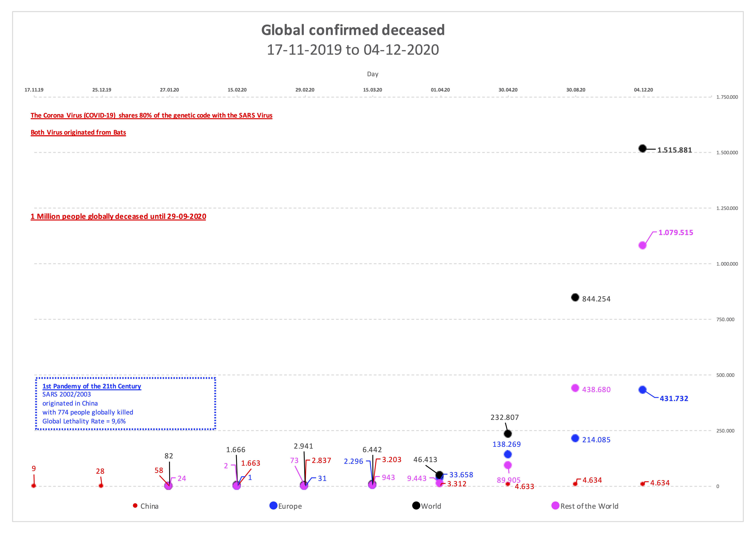Open the 'Both Virus originated from Bats' link
This screenshot has width=756, height=534.
[x=78, y=132]
